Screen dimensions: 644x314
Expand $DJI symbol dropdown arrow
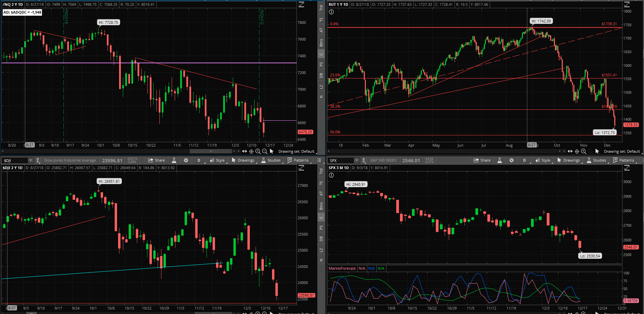coord(31,160)
